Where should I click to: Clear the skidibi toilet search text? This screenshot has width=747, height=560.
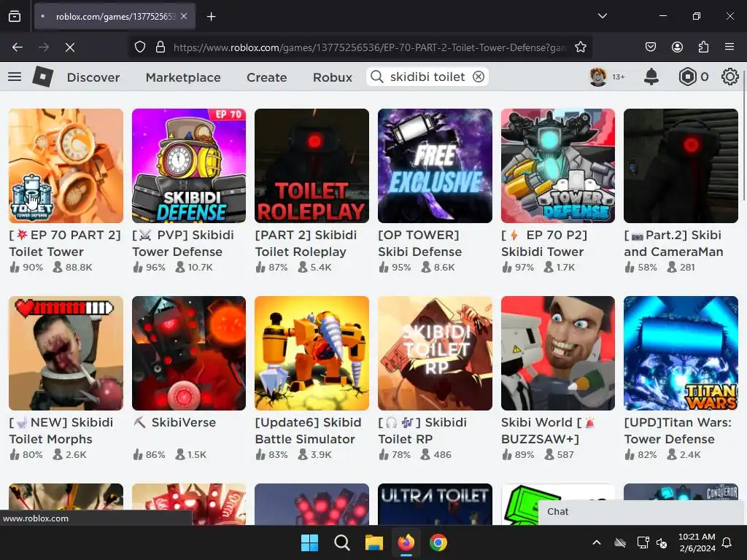(479, 77)
